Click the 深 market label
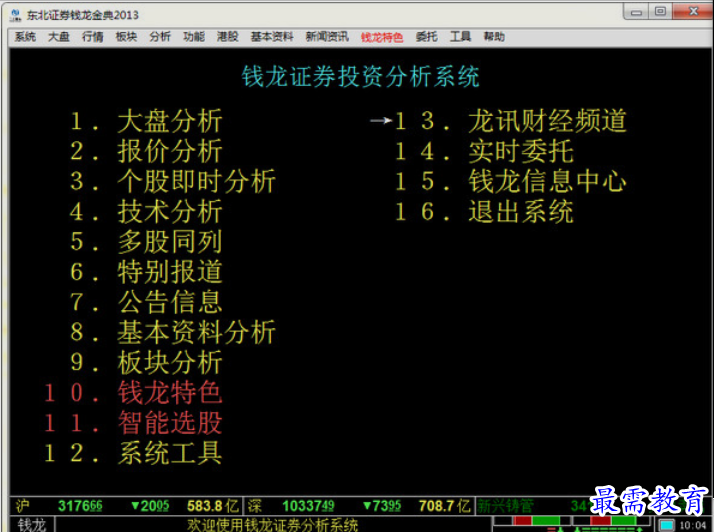The width and height of the screenshot is (714, 532). point(255,506)
